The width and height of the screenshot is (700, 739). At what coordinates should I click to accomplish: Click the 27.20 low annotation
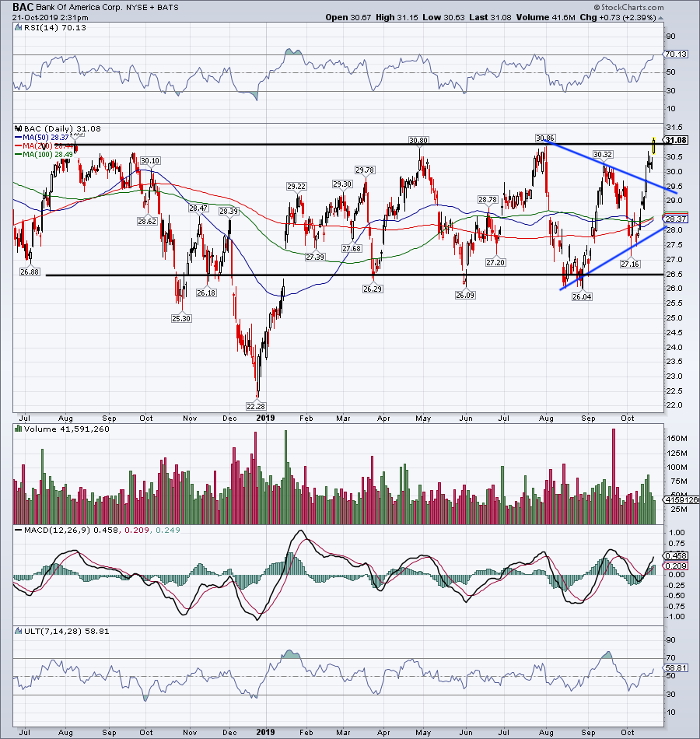[496, 262]
